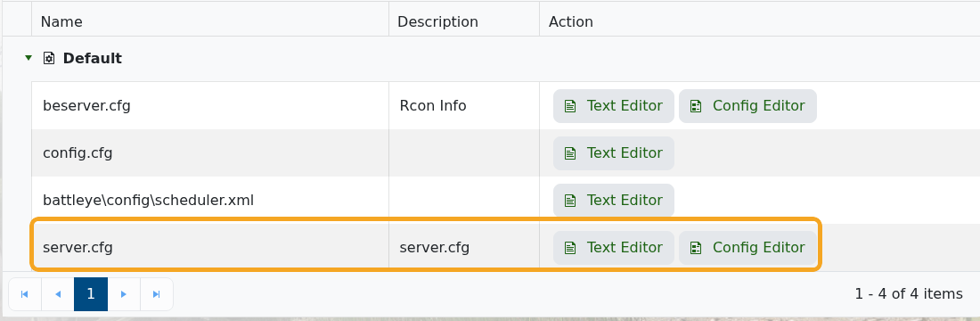
Task: Go to previous page arrow
Action: pyautogui.click(x=58, y=294)
